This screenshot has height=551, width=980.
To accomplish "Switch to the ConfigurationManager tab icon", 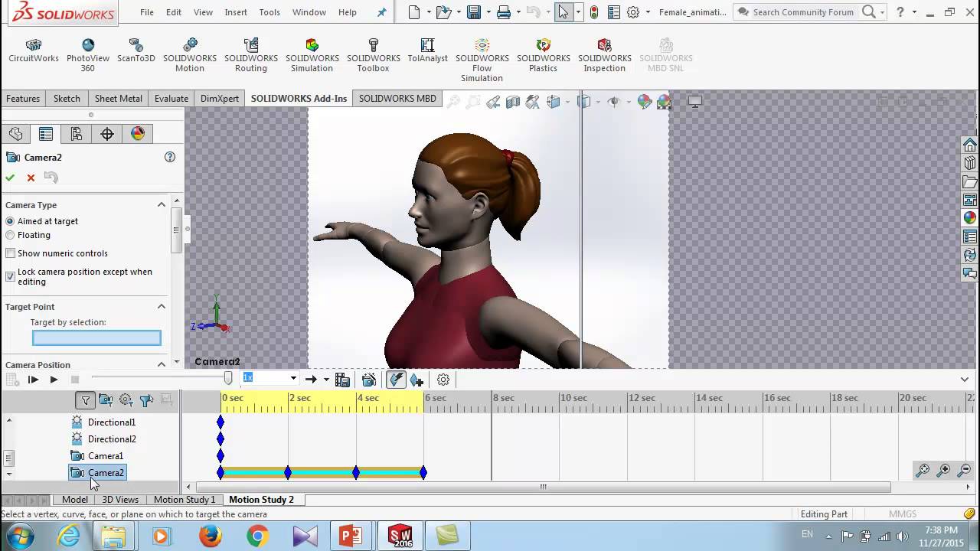I will click(77, 134).
